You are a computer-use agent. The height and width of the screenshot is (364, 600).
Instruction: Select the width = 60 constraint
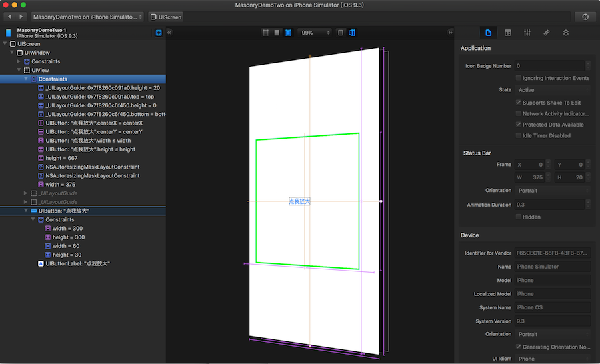[x=83, y=246]
